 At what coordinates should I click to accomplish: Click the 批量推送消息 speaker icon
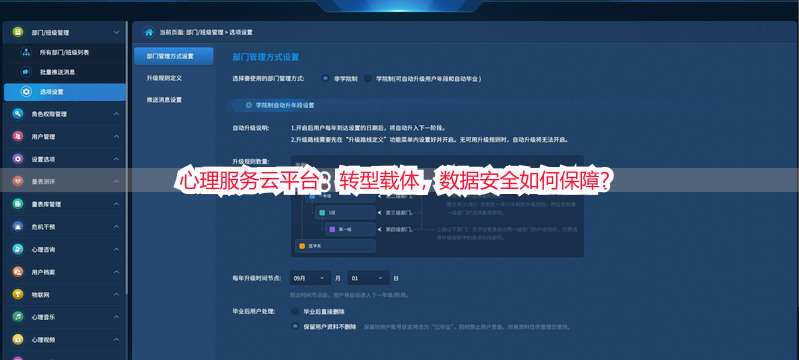click(26, 72)
